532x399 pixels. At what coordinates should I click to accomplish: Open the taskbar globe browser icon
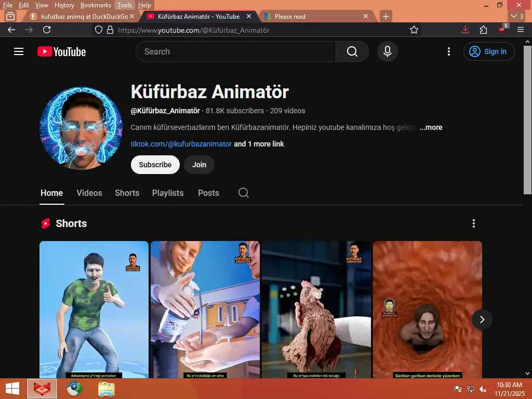(74, 389)
